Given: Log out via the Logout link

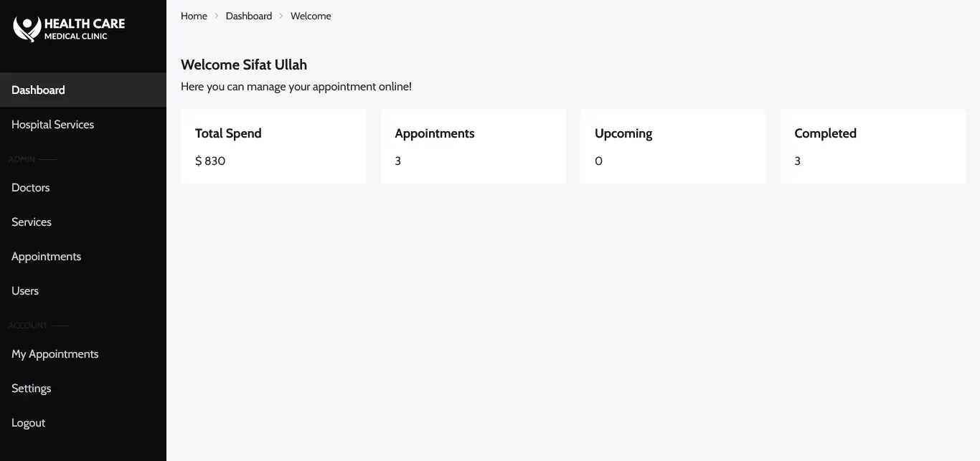Looking at the screenshot, I should click(x=83, y=422).
